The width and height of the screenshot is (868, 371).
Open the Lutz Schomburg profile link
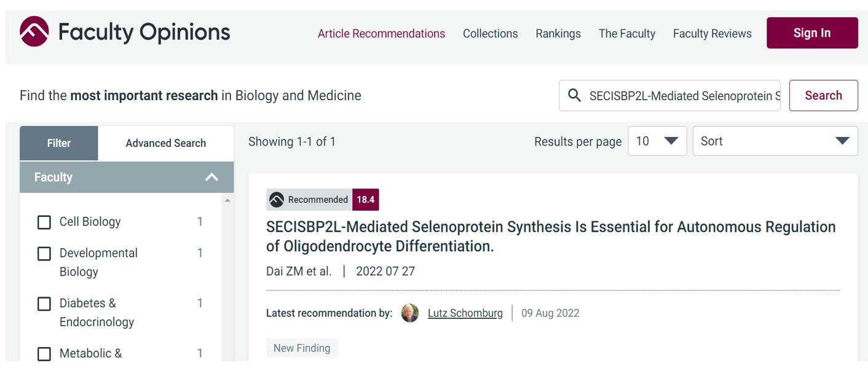465,313
